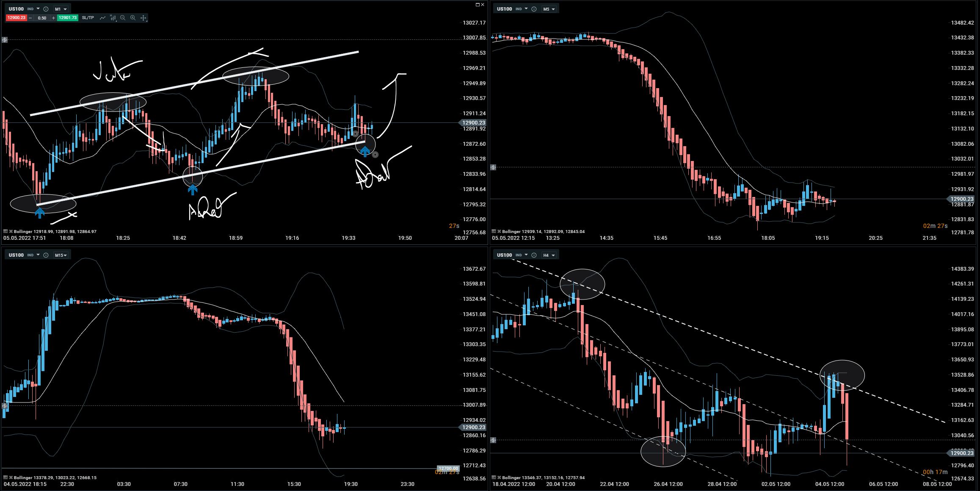The image size is (980, 491).
Task: Remove Bollinger indicator from the M1 chart
Action: coord(11,231)
